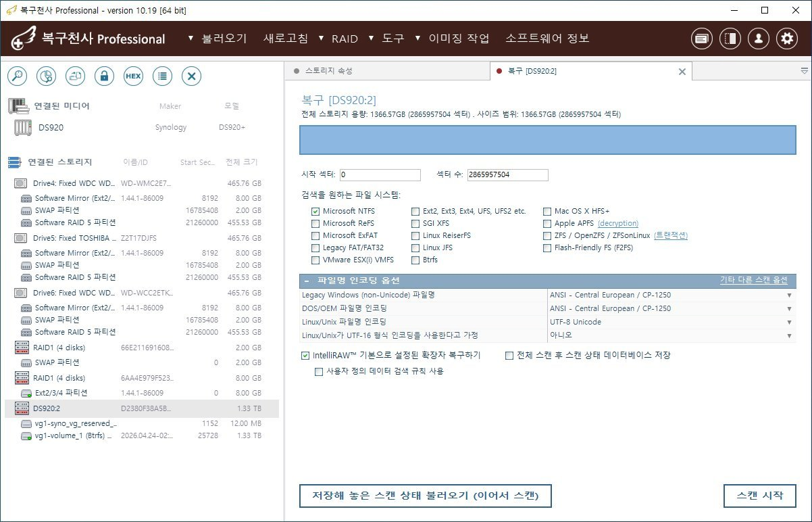
Task: Click the Drive6 WDC disk icon
Action: click(x=20, y=293)
